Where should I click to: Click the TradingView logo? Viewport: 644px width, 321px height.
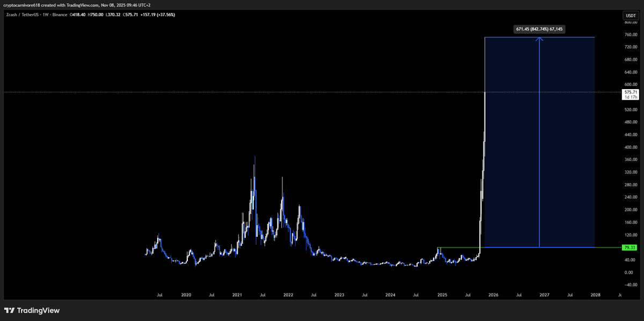pyautogui.click(x=32, y=310)
